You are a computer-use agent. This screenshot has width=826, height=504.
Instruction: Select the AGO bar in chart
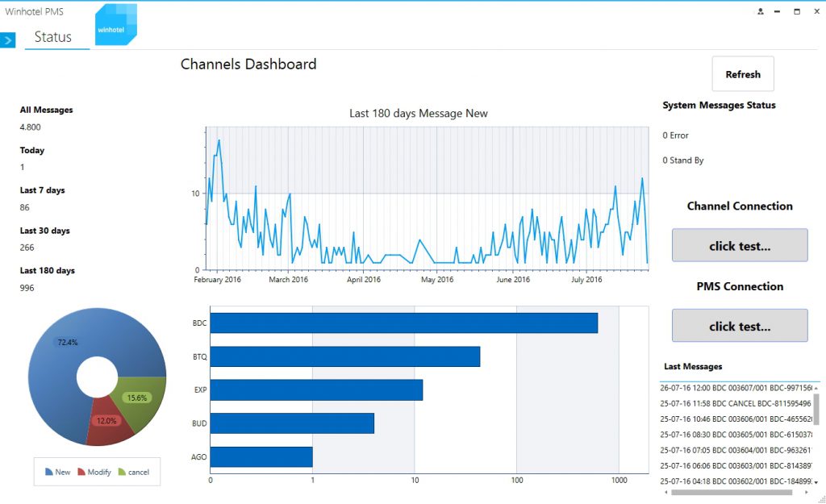(x=261, y=456)
